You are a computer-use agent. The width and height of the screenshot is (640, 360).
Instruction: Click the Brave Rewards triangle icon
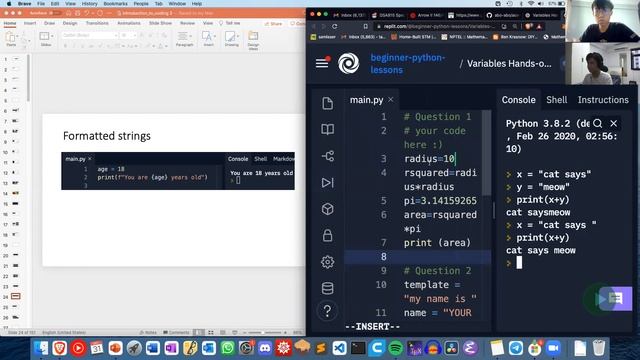539,26
